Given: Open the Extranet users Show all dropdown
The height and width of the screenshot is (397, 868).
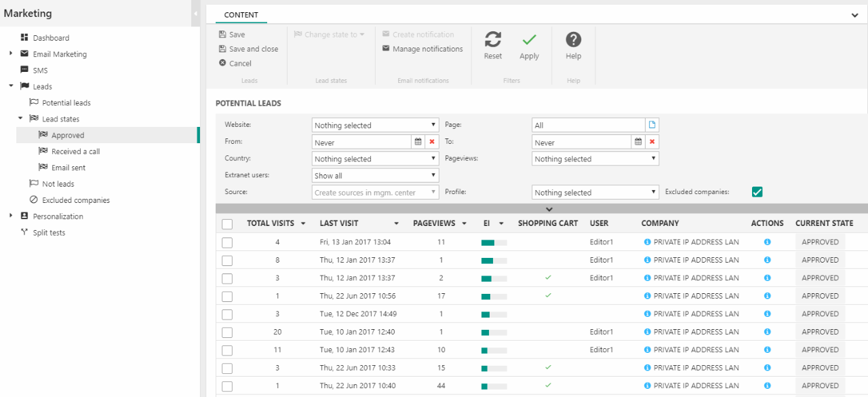Looking at the screenshot, I should tap(375, 176).
